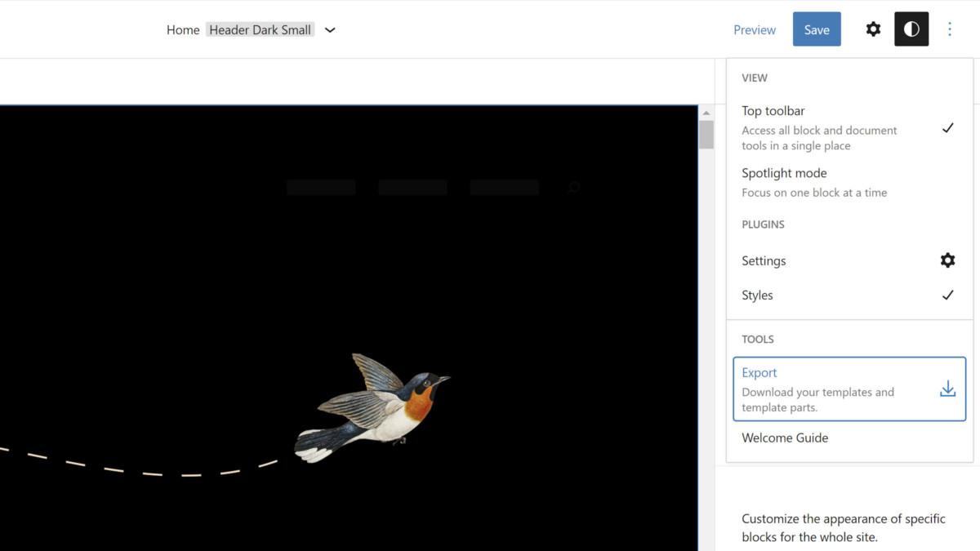Toggle the Styles half-circle icon button

[x=911, y=29]
